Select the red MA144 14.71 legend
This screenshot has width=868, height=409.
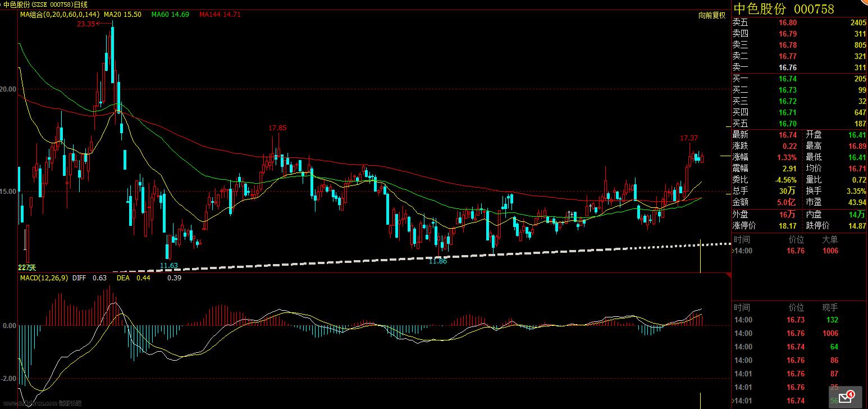coord(220,14)
